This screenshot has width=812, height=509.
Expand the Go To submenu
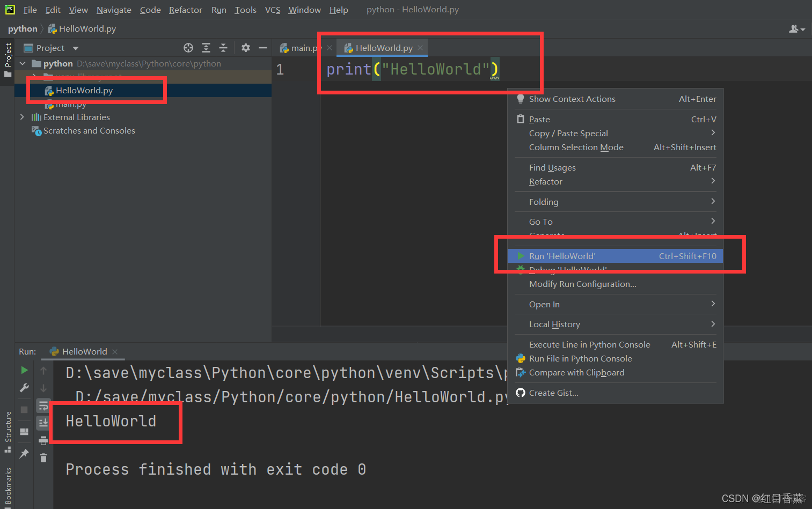616,222
